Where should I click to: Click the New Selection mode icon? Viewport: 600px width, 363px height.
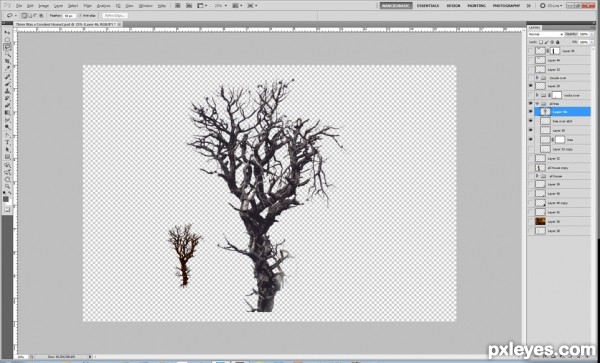(x=24, y=15)
